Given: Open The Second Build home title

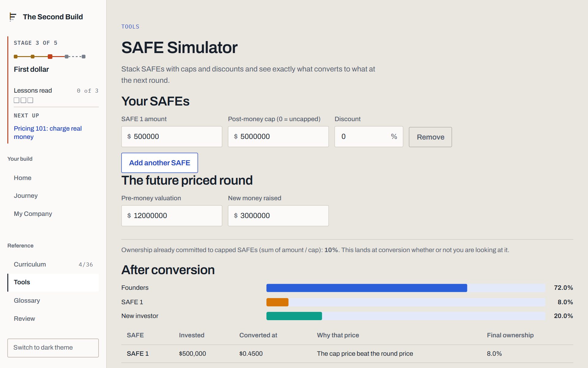Looking at the screenshot, I should (53, 17).
